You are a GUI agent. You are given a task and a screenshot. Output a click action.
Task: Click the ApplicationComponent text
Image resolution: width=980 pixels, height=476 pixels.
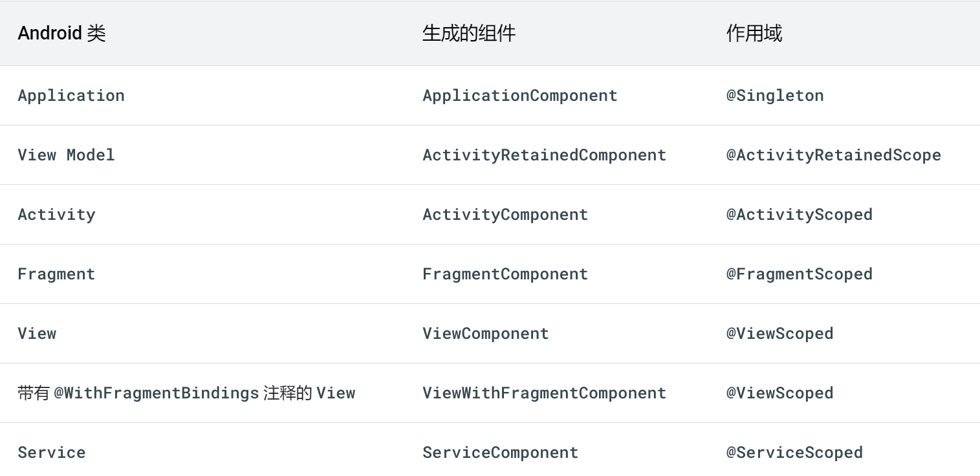tap(520, 95)
